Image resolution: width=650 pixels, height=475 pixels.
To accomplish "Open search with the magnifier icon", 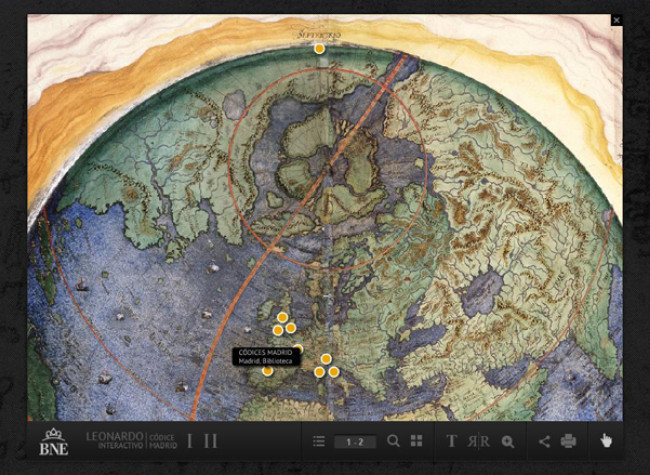I will coord(393,441).
